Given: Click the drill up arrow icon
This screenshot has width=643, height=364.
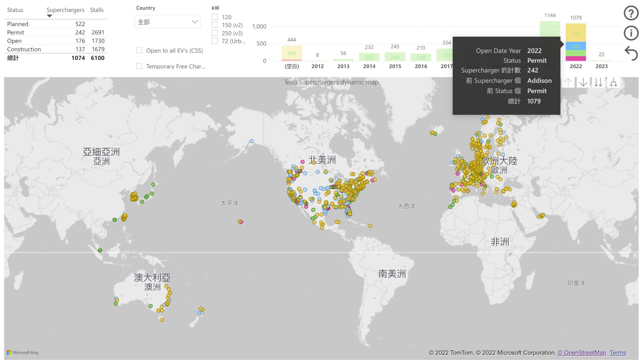Looking at the screenshot, I should point(568,83).
